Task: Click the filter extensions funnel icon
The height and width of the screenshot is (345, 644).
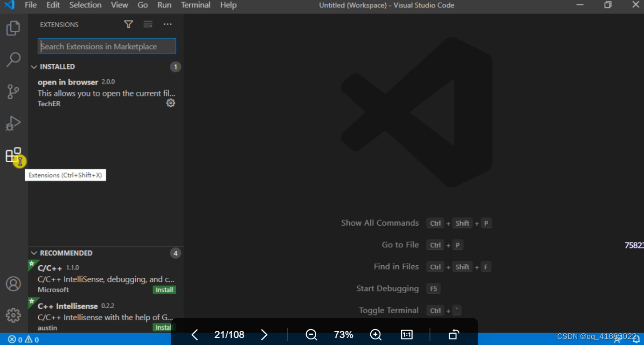Action: pyautogui.click(x=129, y=24)
